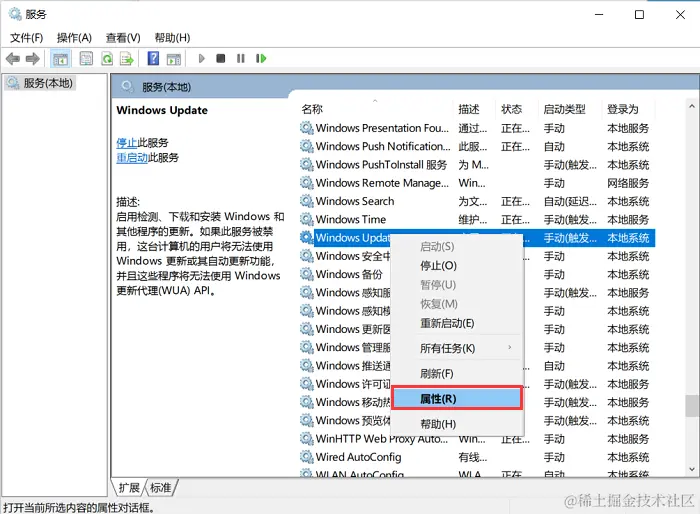The width and height of the screenshot is (700, 514).
Task: Click the 重启动 link in description pane
Action: pos(132,158)
